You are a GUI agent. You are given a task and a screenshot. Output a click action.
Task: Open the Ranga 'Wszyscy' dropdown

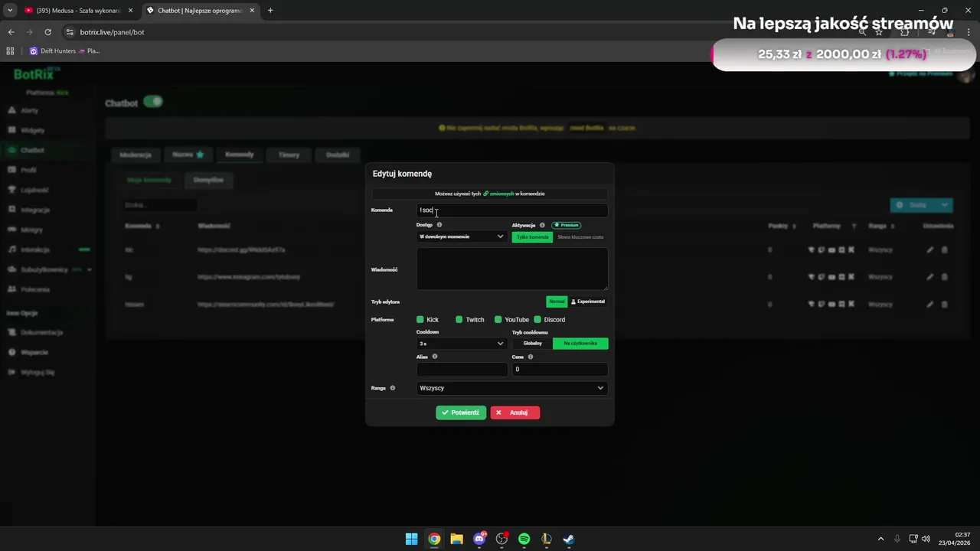tap(512, 388)
